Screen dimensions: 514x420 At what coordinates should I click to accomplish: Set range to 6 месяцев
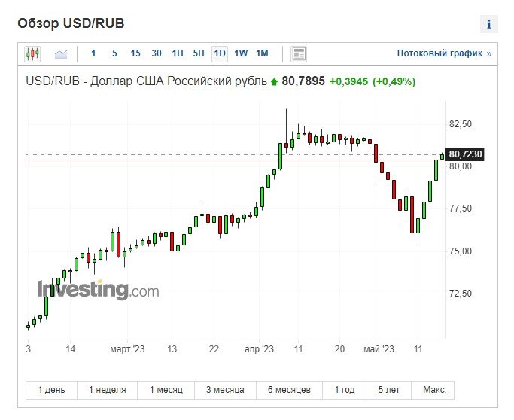click(289, 390)
